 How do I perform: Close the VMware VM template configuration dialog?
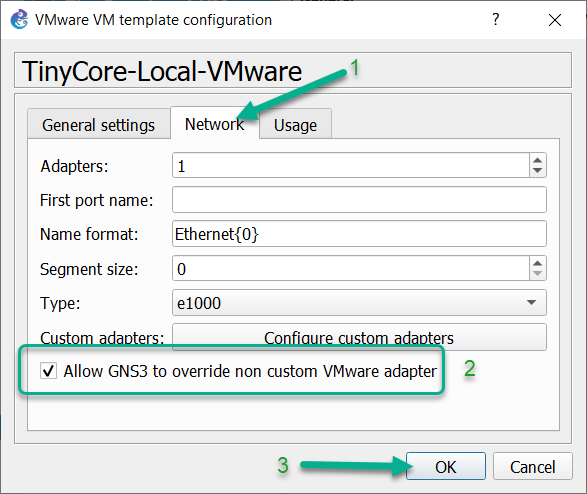point(555,20)
